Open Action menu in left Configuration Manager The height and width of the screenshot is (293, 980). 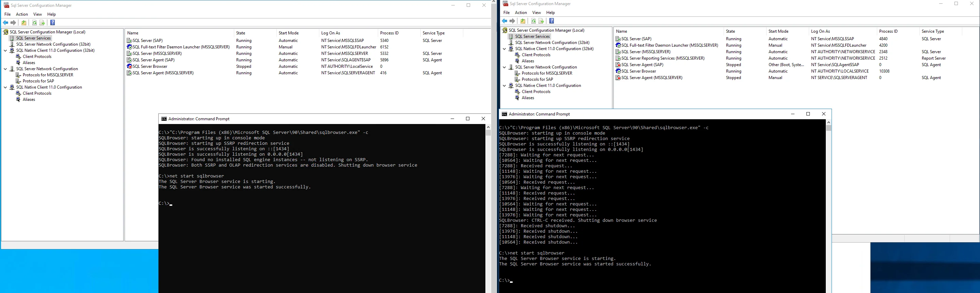pos(22,14)
